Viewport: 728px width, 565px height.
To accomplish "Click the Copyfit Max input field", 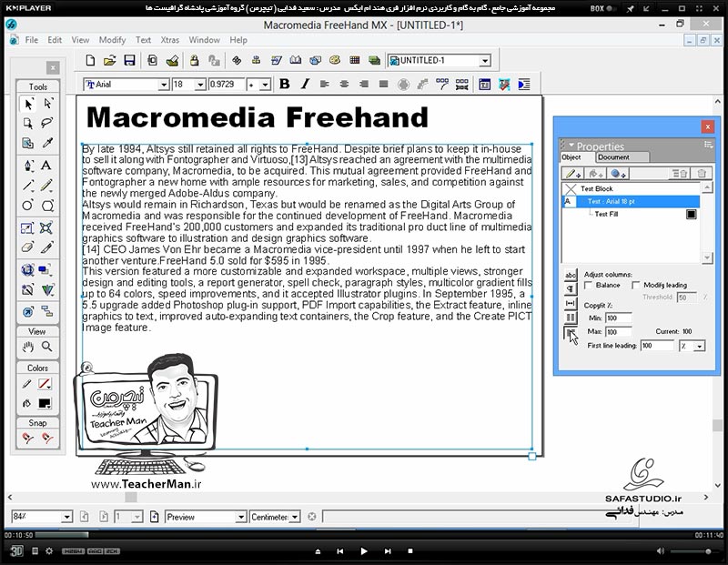I will [x=619, y=332].
